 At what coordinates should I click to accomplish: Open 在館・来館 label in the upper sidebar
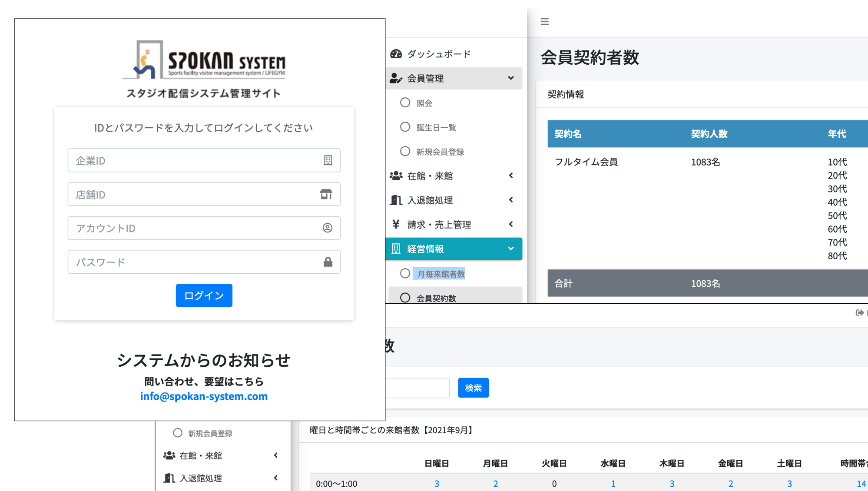coord(430,176)
